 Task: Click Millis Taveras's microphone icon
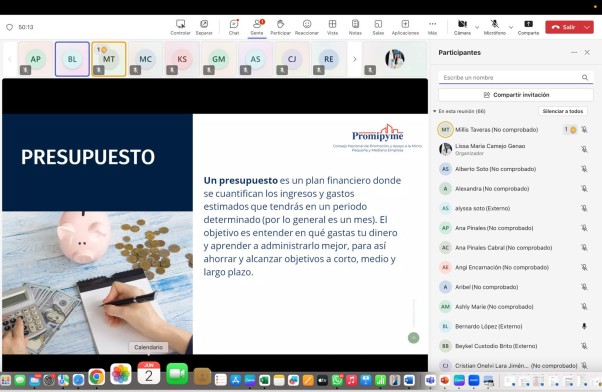pyautogui.click(x=584, y=130)
